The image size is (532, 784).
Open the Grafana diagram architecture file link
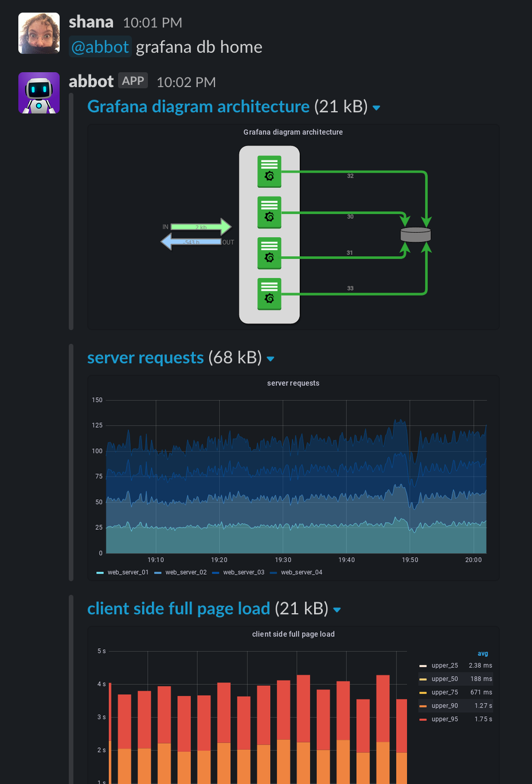[x=197, y=106]
